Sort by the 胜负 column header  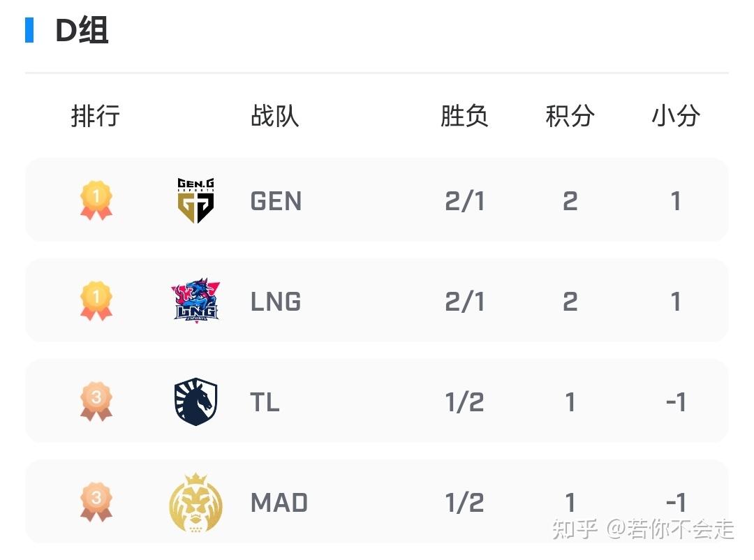coord(464,116)
